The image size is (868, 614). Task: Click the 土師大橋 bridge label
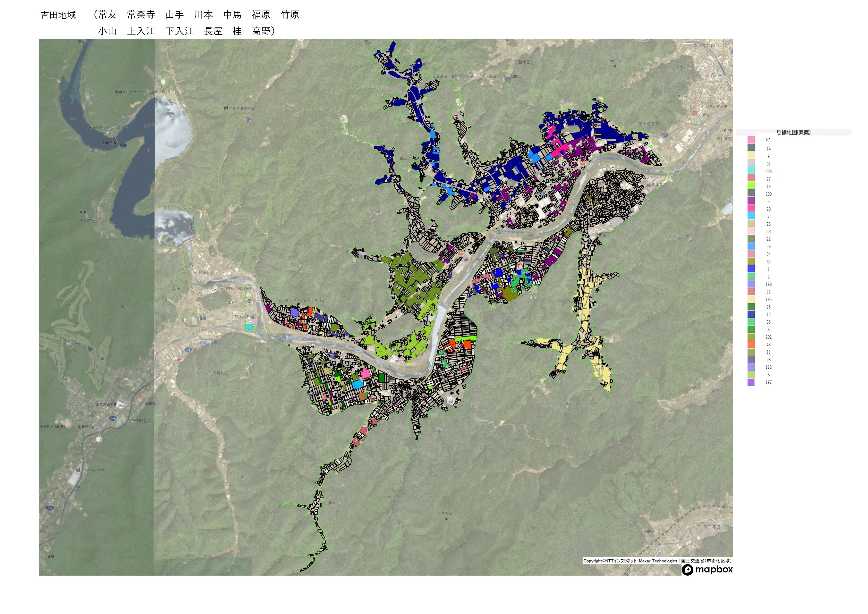point(108,143)
